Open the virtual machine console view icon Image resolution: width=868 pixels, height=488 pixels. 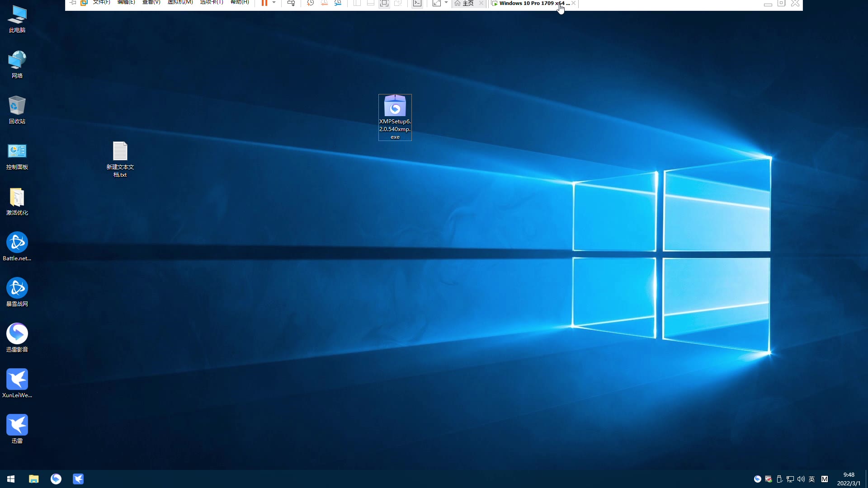click(417, 3)
